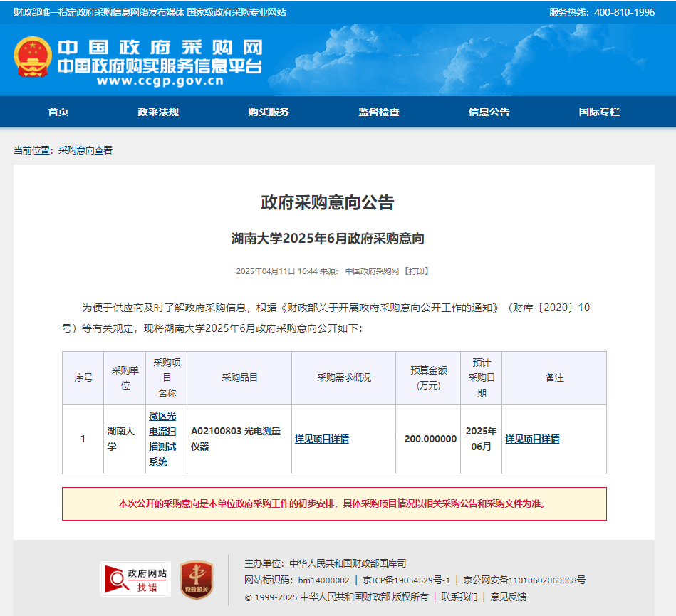The width and height of the screenshot is (676, 616).
Task: Click the A02100803 光电测量仪器 cell
Action: point(239,439)
